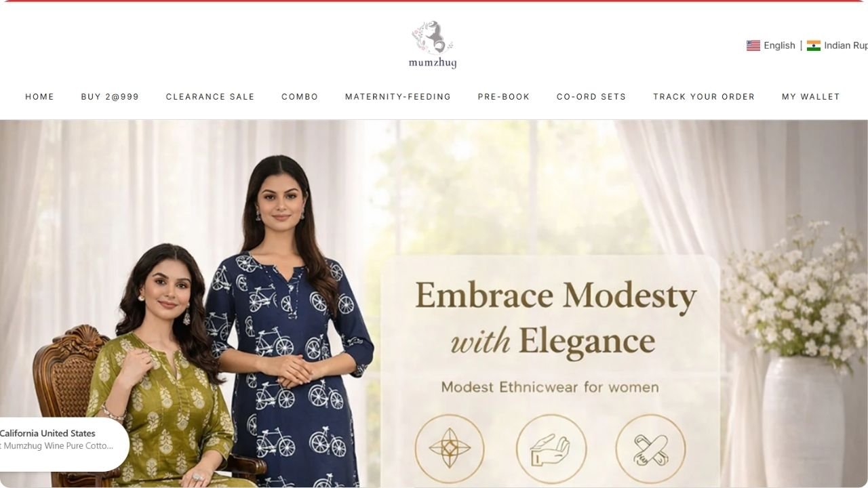Click the four-point star banner icon
This screenshot has width=868, height=488.
pyautogui.click(x=450, y=449)
